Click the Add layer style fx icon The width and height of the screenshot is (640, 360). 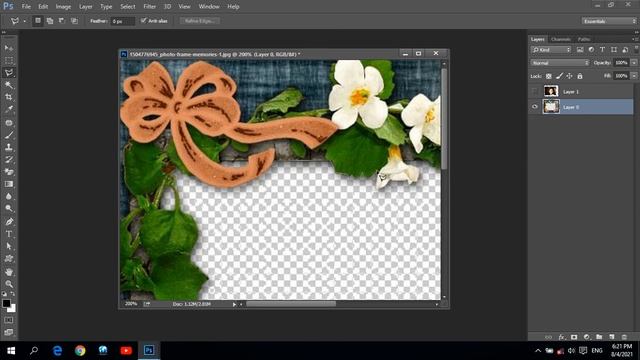[x=562, y=337]
